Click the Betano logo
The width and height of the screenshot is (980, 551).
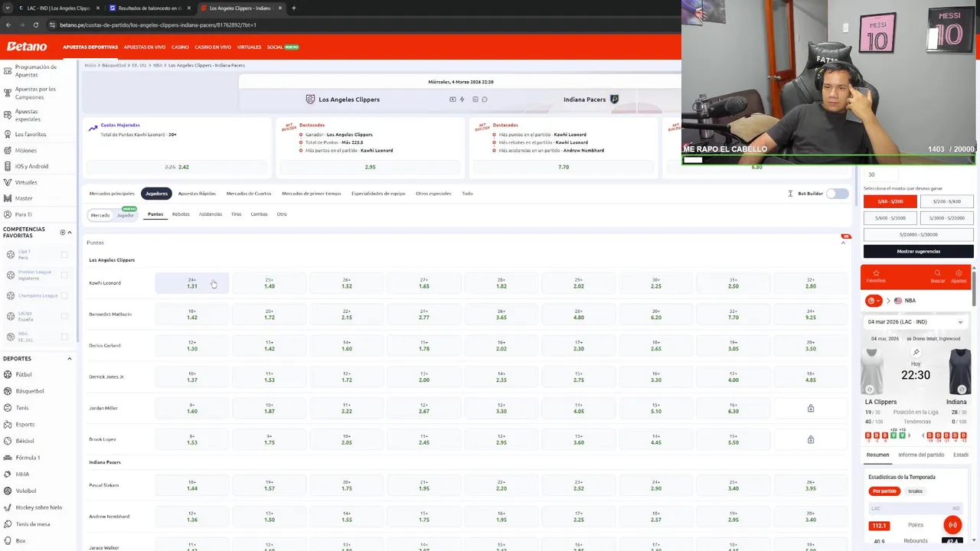pos(27,47)
